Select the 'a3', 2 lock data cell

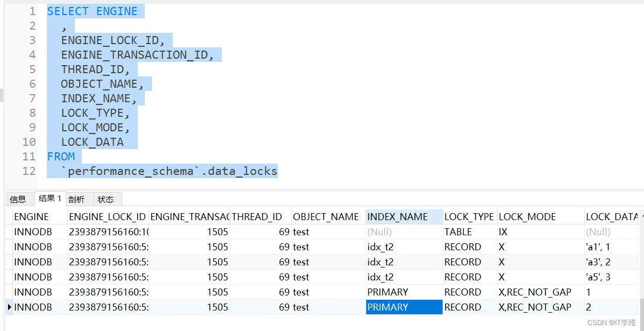[612, 262]
